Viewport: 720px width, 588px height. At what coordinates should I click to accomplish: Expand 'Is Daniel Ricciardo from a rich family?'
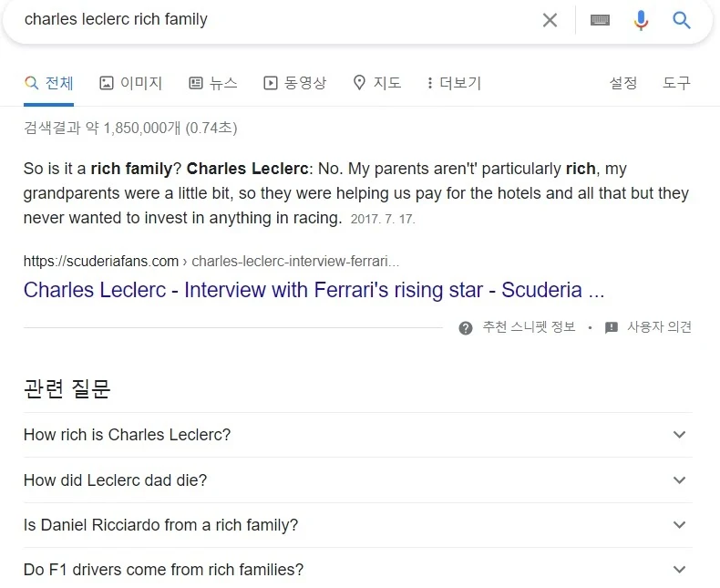(x=679, y=525)
